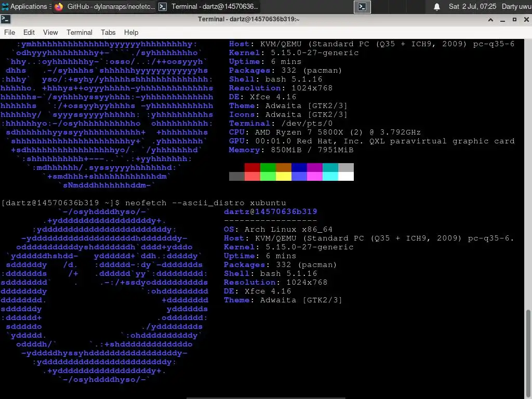Click the dark green color block
532x399 pixels.
tap(268, 167)
